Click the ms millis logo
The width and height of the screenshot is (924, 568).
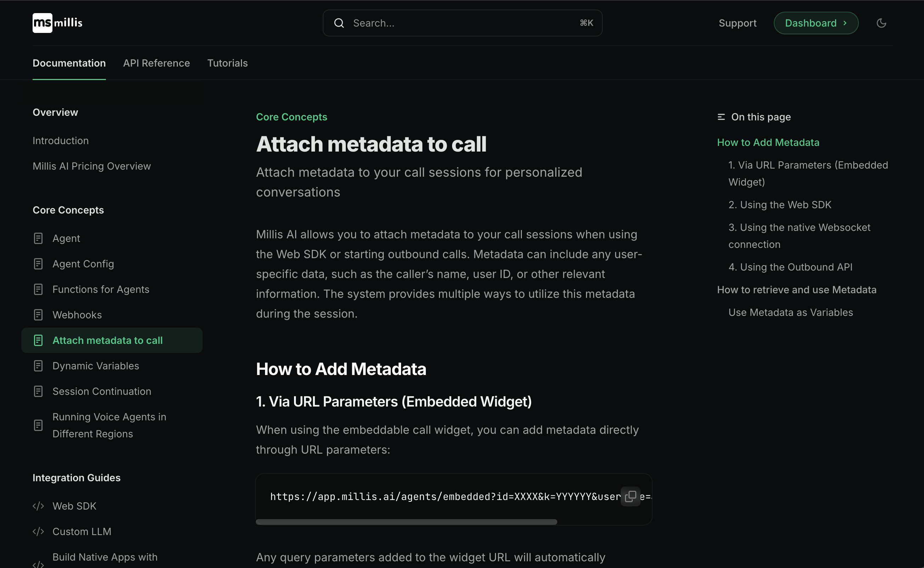pos(57,23)
